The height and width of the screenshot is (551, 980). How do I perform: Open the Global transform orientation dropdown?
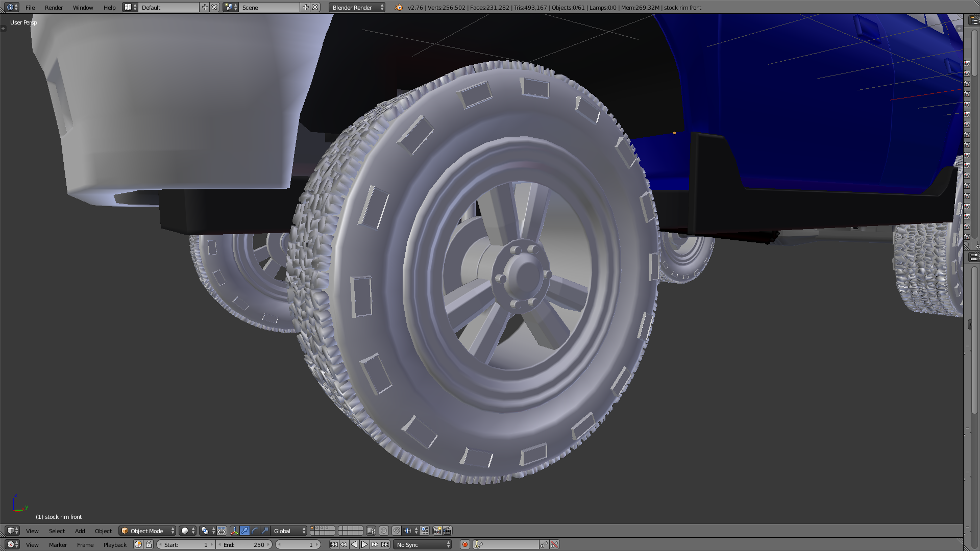click(x=289, y=531)
